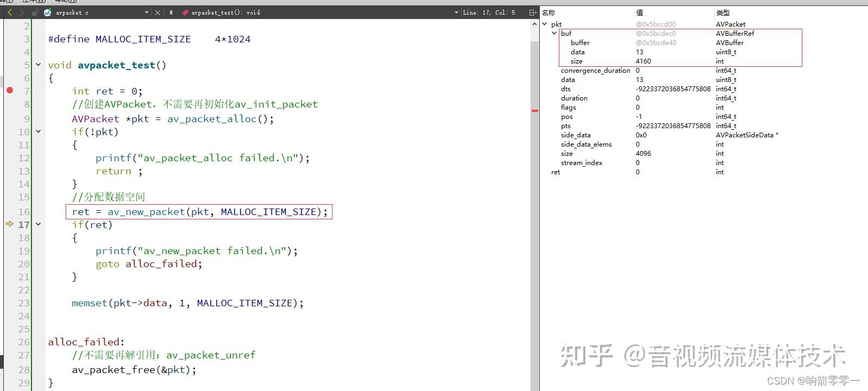The image size is (868, 391).
Task: Toggle the breakpoint dot on line 7
Action: click(x=10, y=90)
